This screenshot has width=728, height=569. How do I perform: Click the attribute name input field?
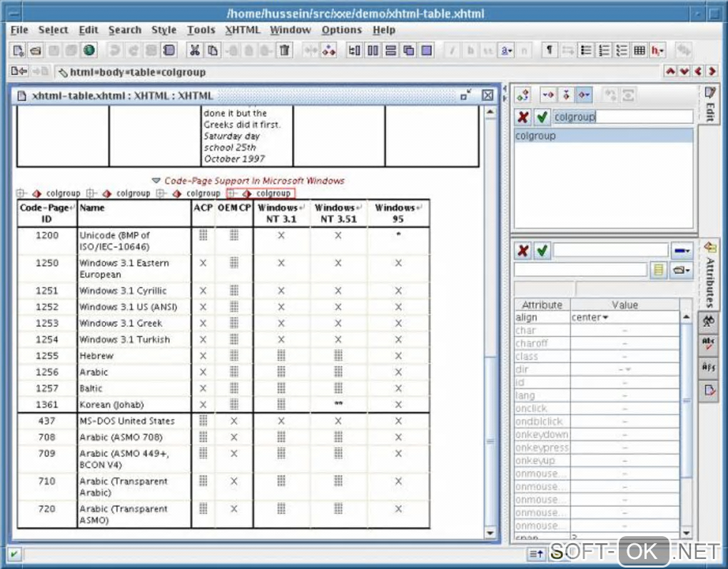(x=610, y=251)
